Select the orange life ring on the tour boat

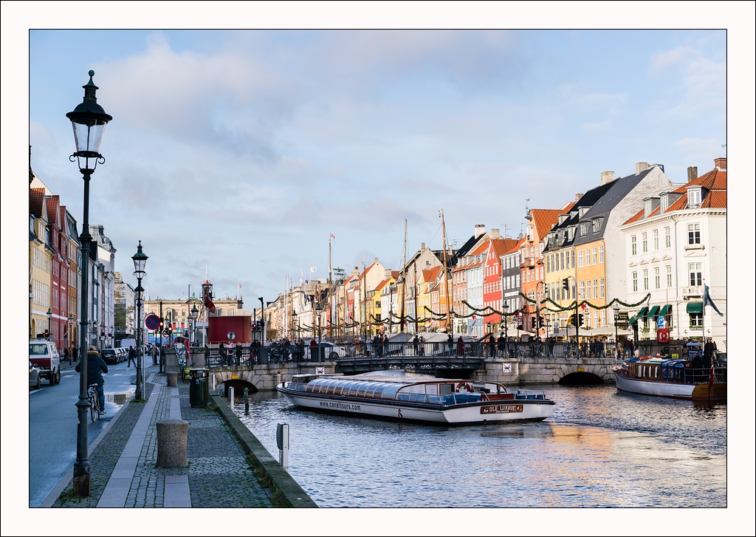[464, 387]
